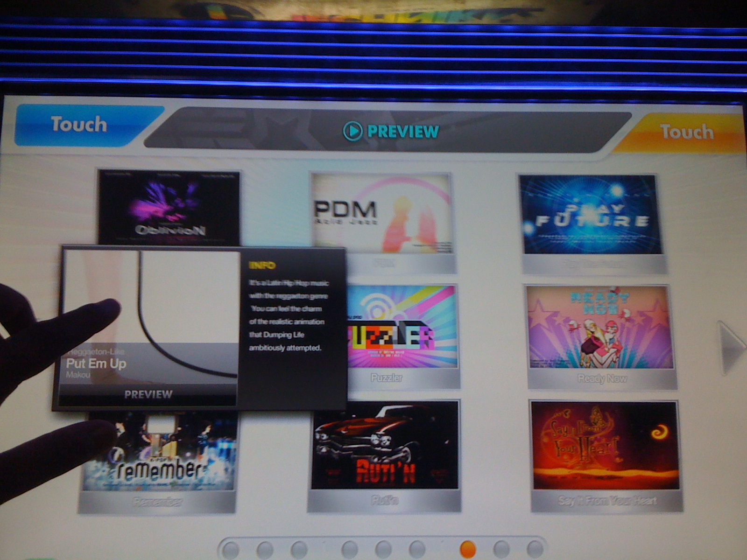Jump to the fourth page dot
The width and height of the screenshot is (747, 560).
[349, 549]
